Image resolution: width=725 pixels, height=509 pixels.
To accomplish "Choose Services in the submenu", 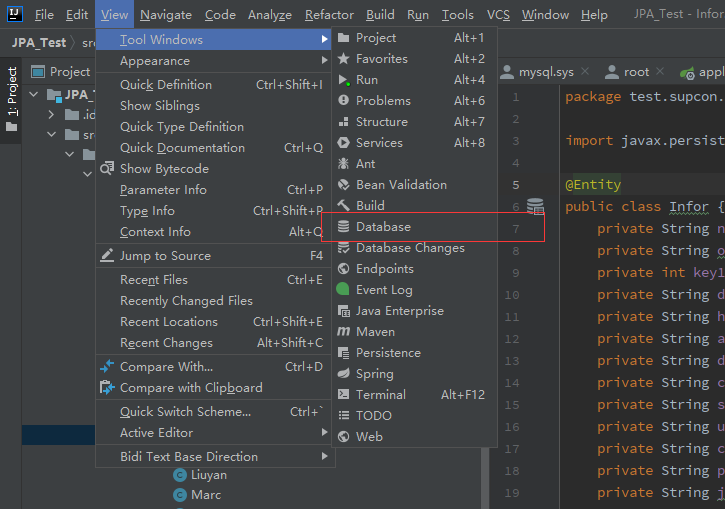I will pos(414,143).
